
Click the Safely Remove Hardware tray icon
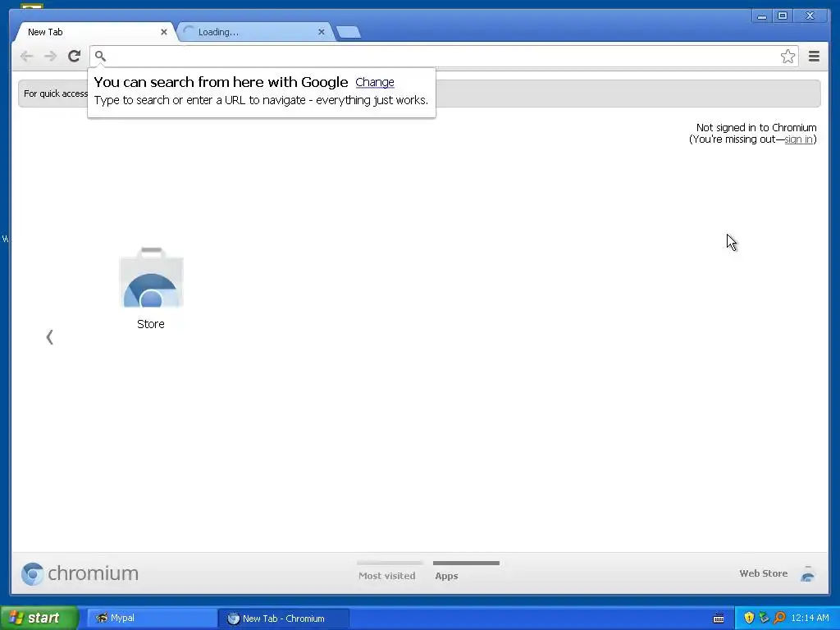coord(764,618)
